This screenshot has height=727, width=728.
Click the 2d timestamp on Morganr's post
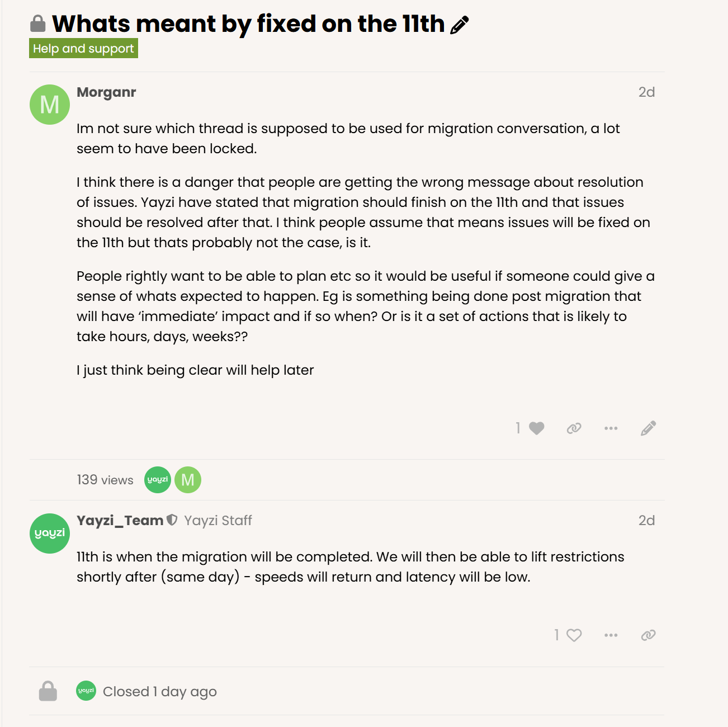point(647,92)
